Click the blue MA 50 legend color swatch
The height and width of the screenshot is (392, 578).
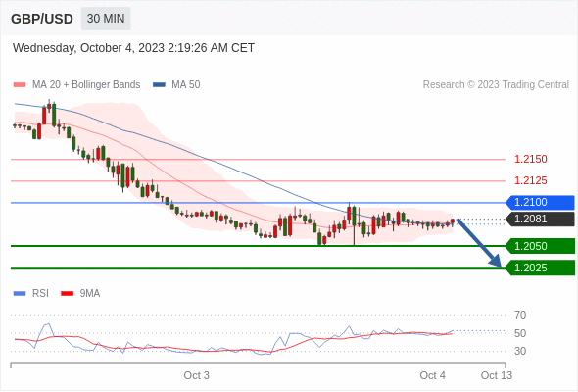click(x=160, y=85)
